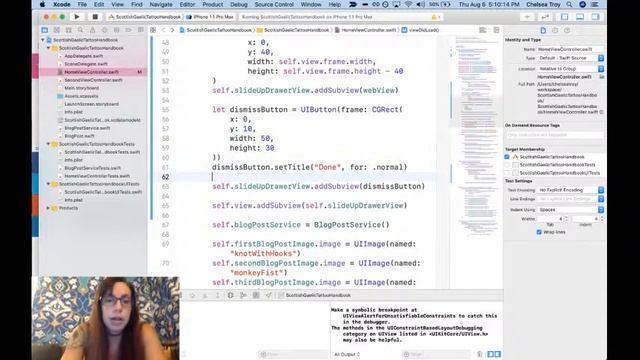Show the Quick Help inspector

(567, 30)
